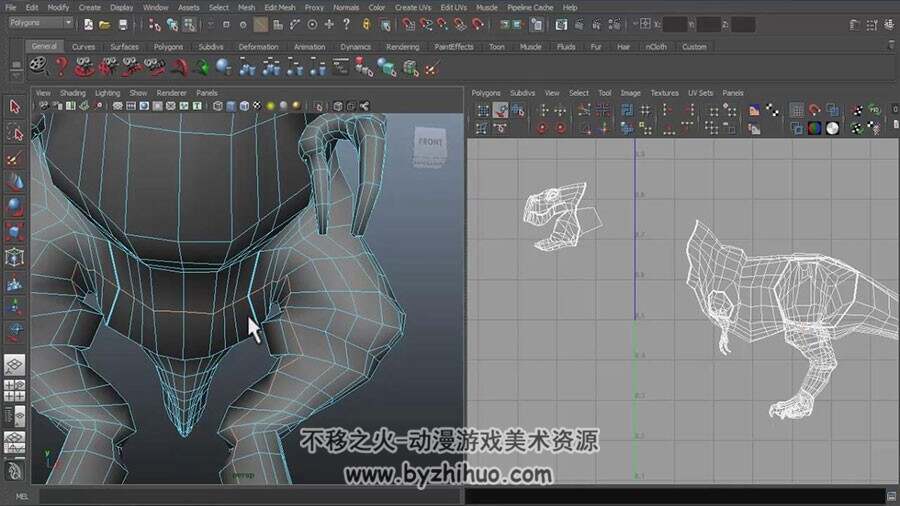Toggle wireframe shading cube icon in viewport
The height and width of the screenshot is (506, 900).
218,106
